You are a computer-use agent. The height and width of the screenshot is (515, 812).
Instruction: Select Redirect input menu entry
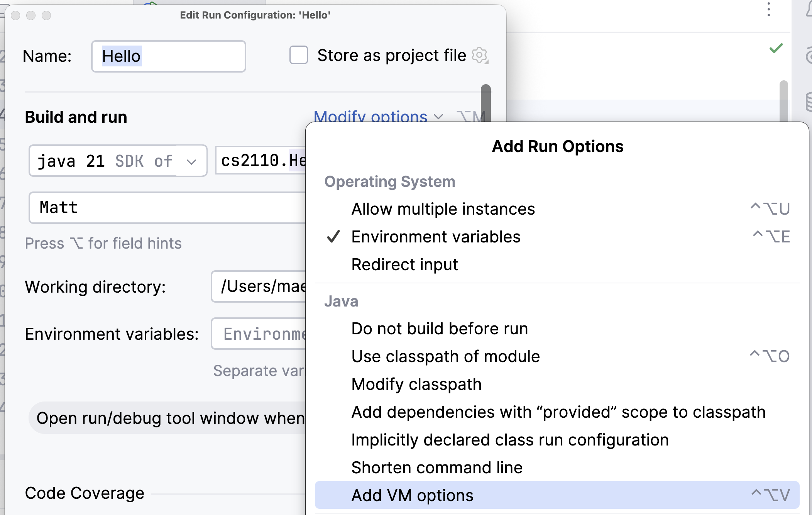coord(404,264)
